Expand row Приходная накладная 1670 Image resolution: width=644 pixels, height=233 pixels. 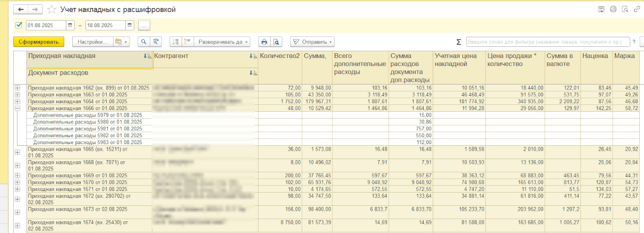[18, 182]
